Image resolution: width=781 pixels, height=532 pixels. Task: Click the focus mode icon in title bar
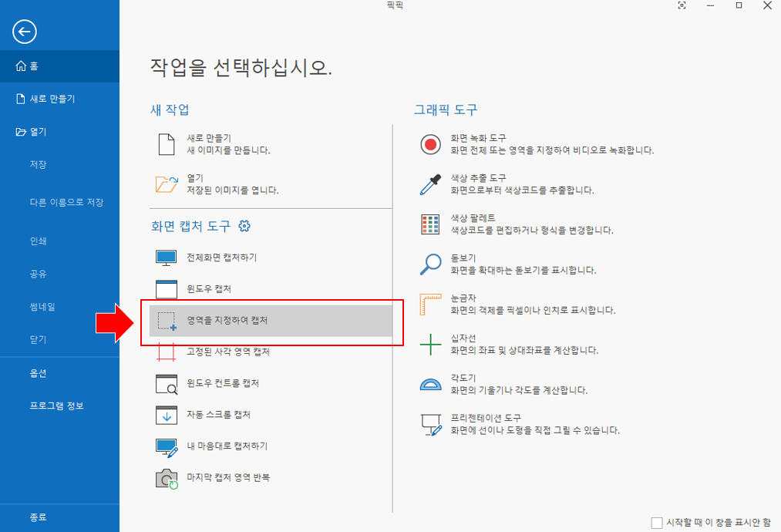pos(682,5)
